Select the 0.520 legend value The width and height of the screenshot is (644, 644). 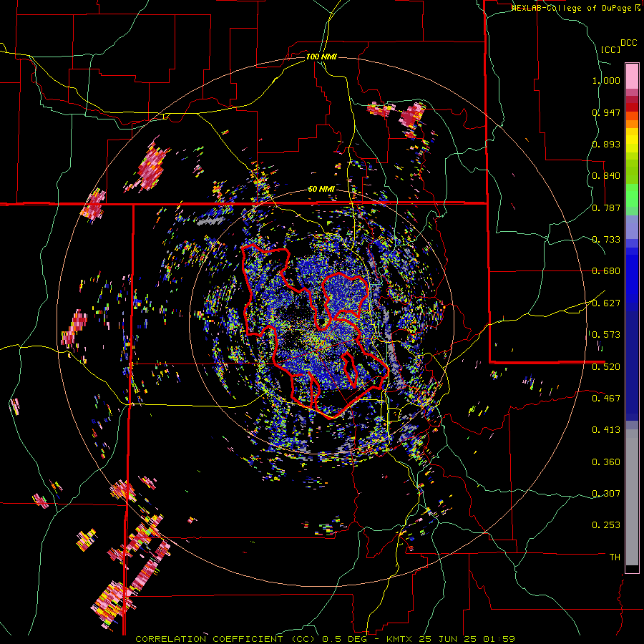point(606,367)
